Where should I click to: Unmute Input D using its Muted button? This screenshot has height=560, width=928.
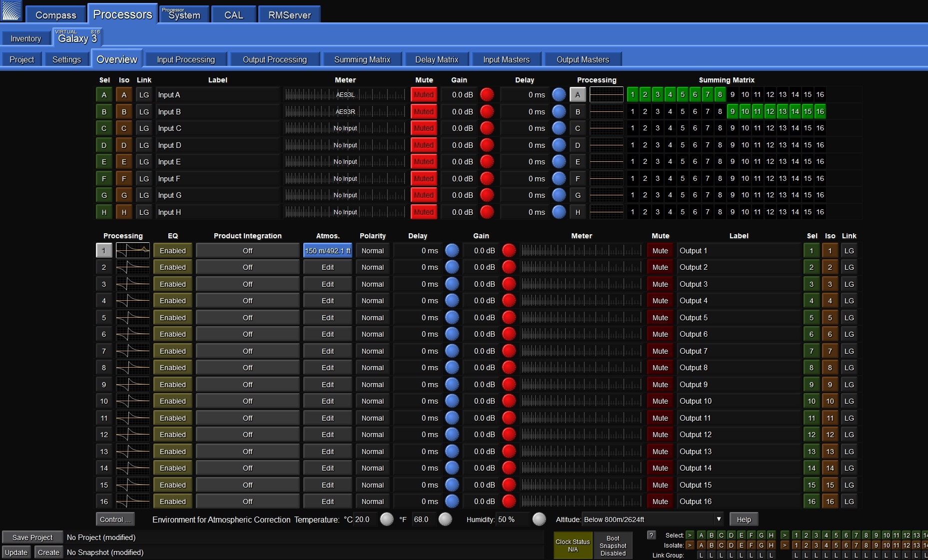[x=423, y=145]
